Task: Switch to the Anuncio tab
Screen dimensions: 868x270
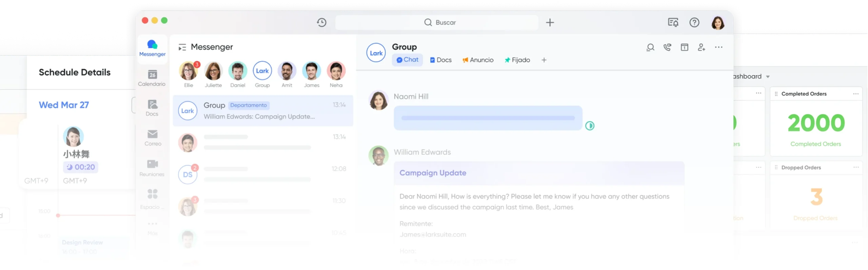Action: pos(478,60)
